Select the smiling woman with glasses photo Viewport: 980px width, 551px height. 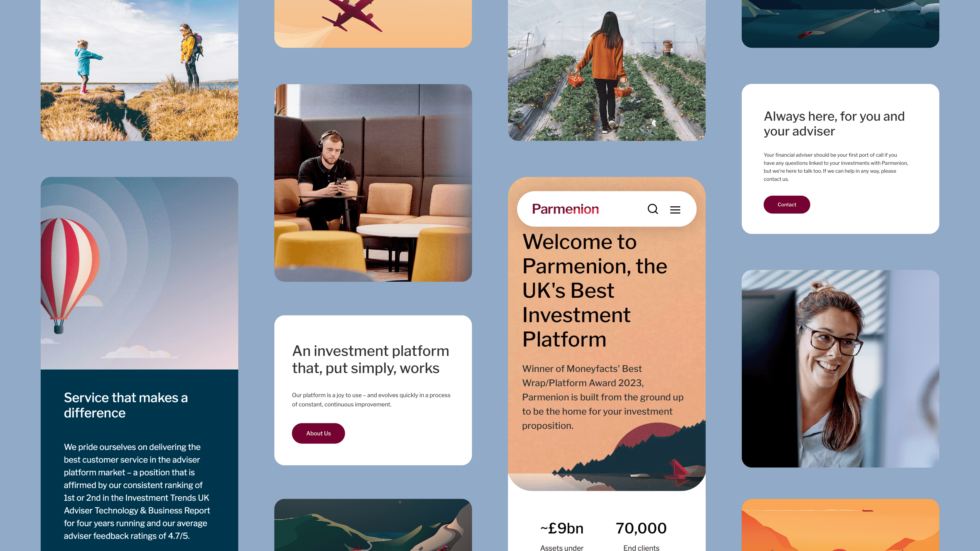[x=840, y=369]
